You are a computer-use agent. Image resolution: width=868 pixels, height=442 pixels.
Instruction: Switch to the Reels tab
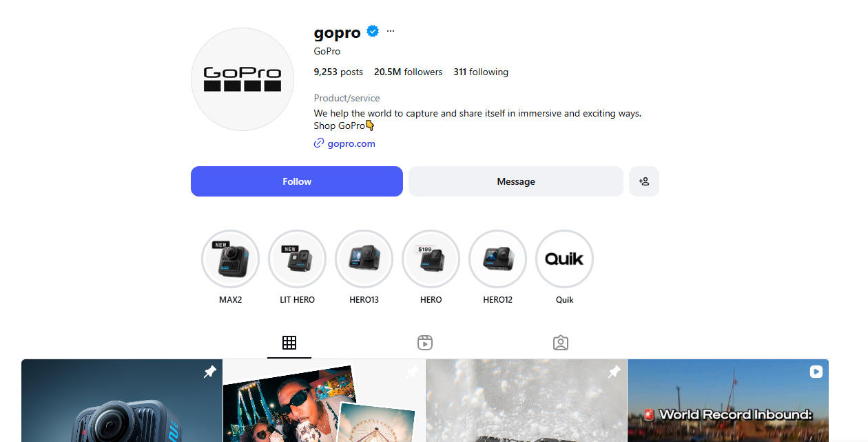tap(425, 343)
